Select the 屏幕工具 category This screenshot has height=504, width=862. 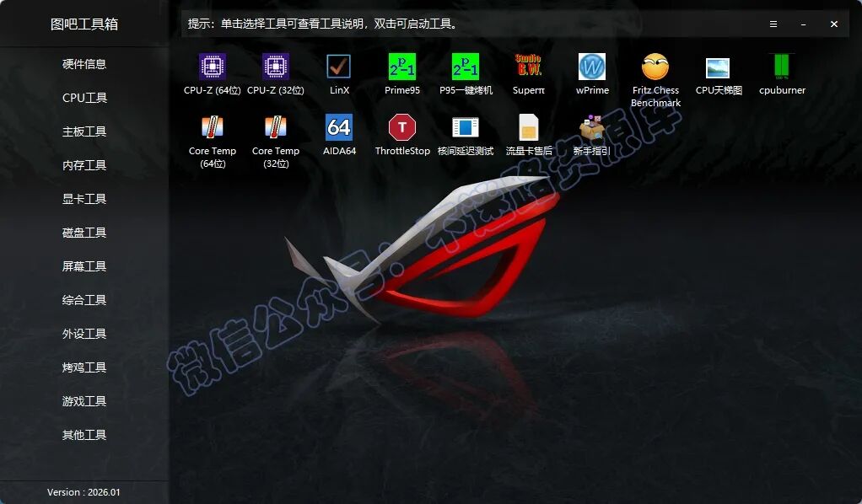84,266
